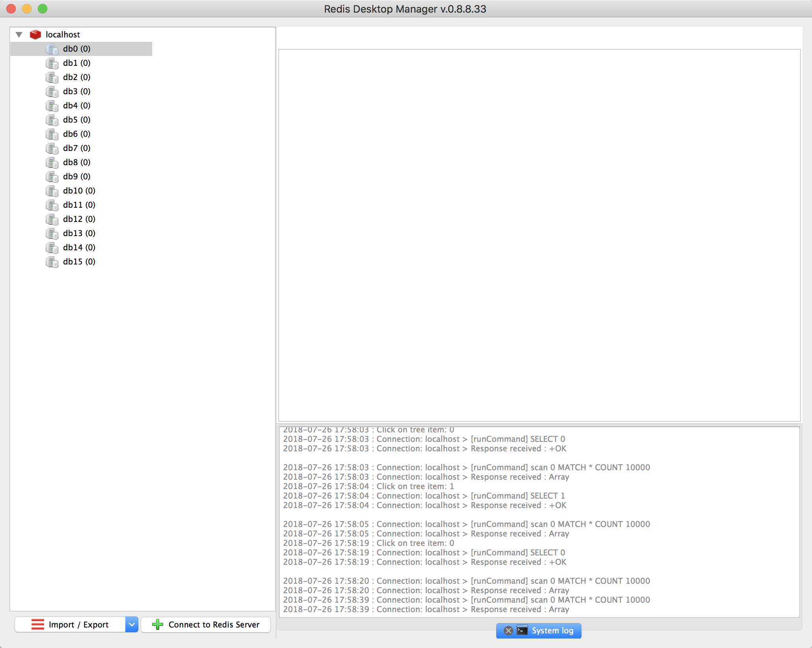This screenshot has height=648, width=812.
Task: Select the db1 (0) row text
Action: (x=77, y=63)
